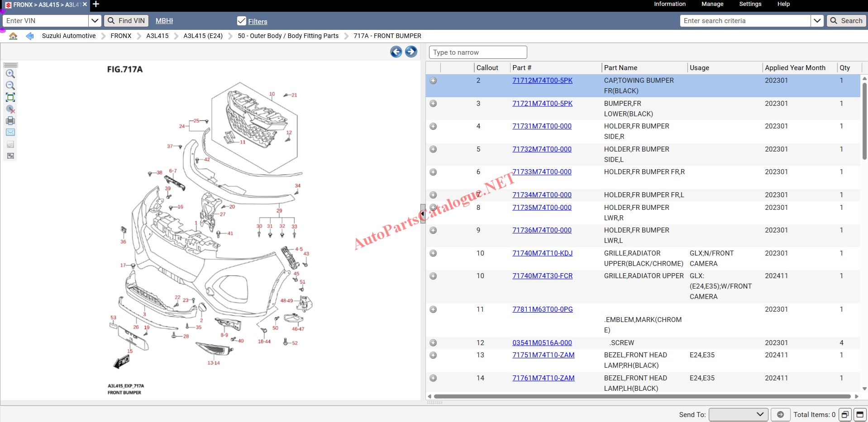Open a new tab with plus icon
This screenshot has width=868, height=422.
point(95,5)
